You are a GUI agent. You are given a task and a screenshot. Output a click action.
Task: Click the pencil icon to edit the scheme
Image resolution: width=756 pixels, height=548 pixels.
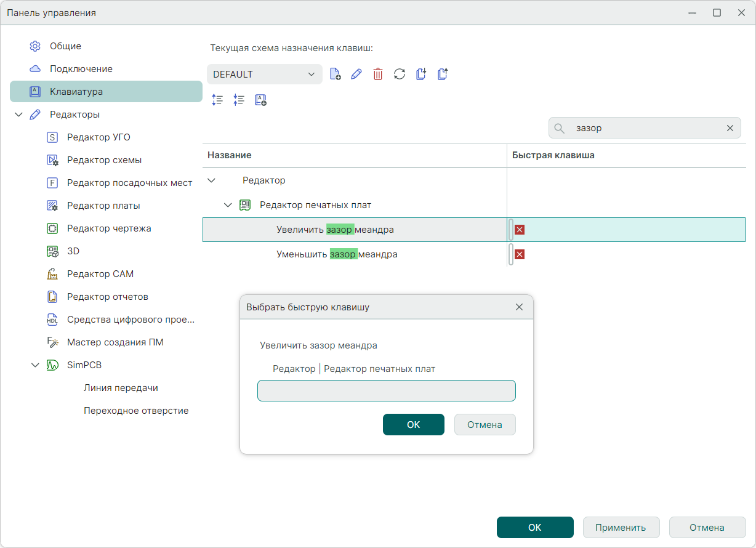point(356,75)
